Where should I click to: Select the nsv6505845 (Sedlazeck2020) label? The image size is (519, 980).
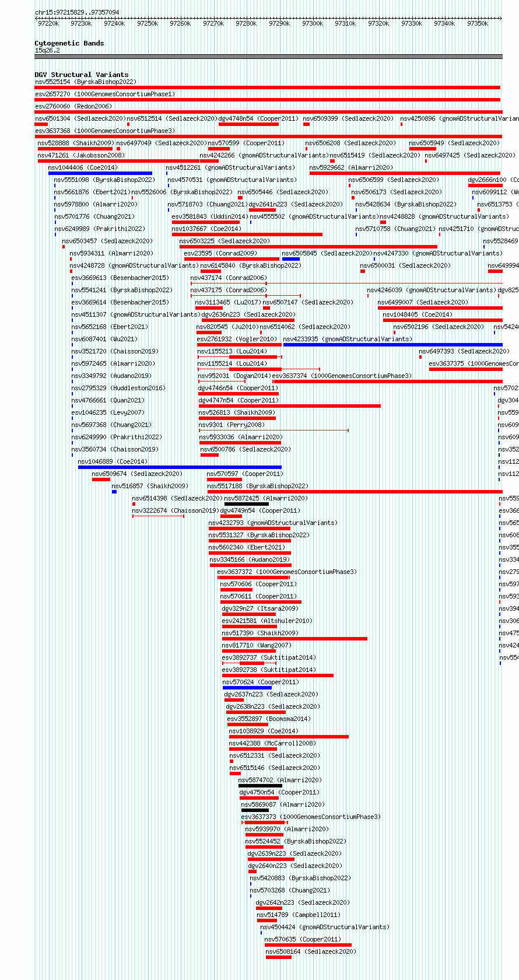(327, 253)
